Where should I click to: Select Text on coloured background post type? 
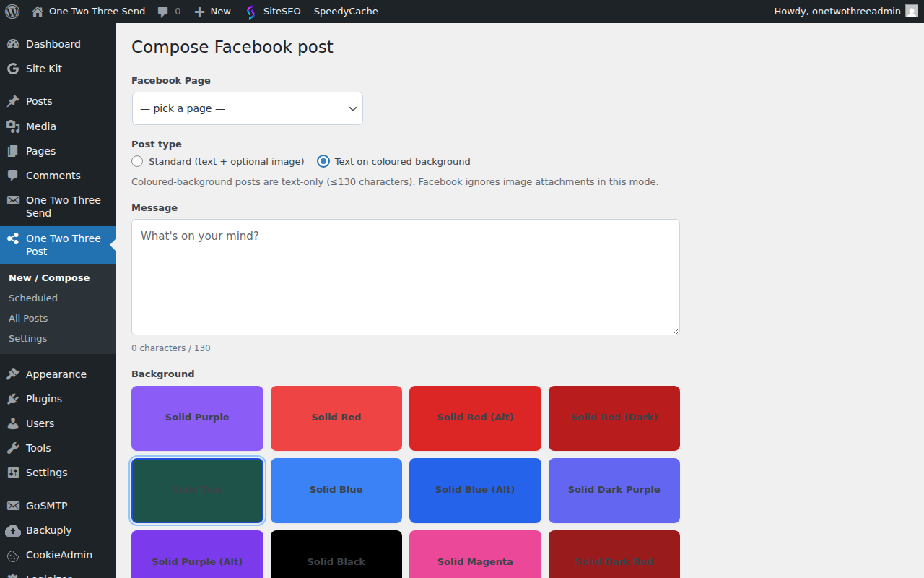click(323, 161)
